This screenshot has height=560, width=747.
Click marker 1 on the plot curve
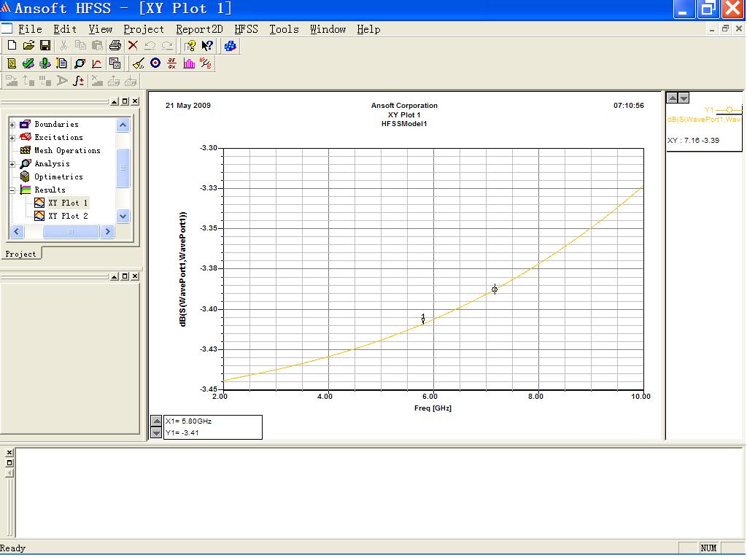click(x=423, y=319)
